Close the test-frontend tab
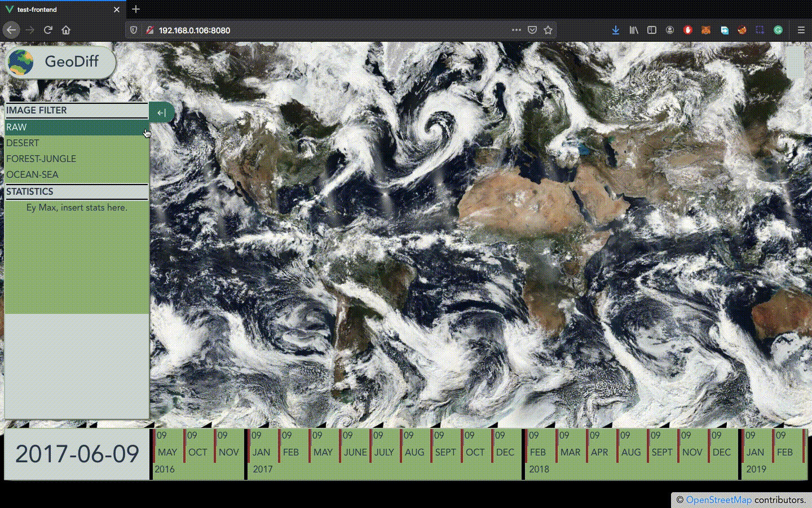812x508 pixels. tap(117, 10)
